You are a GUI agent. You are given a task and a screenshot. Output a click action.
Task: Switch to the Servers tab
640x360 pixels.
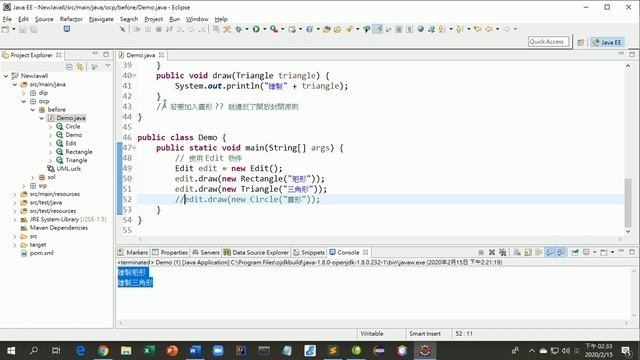[x=206, y=252]
